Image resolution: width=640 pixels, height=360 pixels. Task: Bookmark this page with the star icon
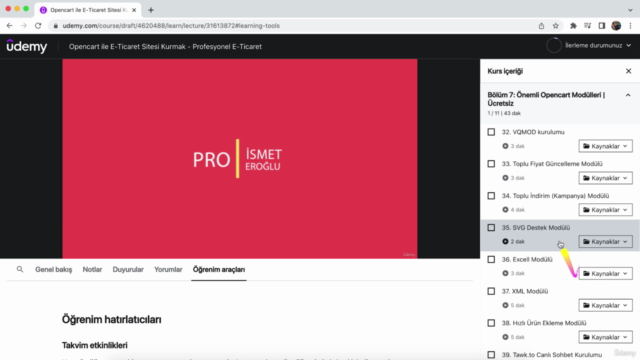pyautogui.click(x=556, y=26)
